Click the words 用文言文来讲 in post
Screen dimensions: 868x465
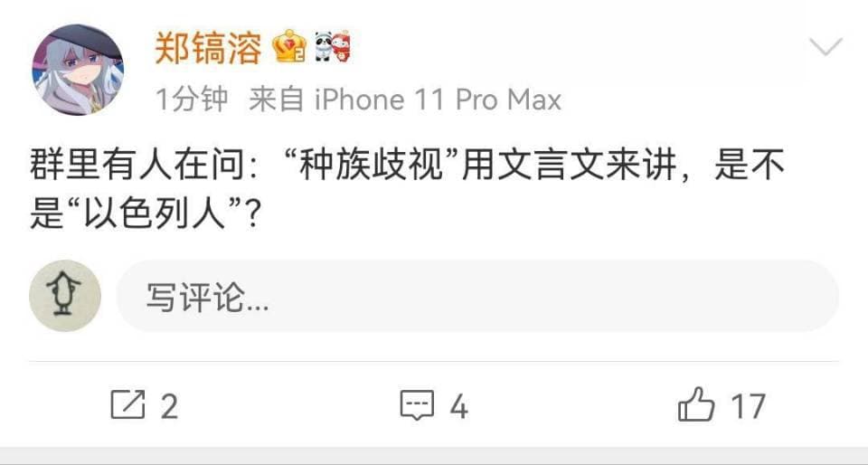click(x=569, y=166)
